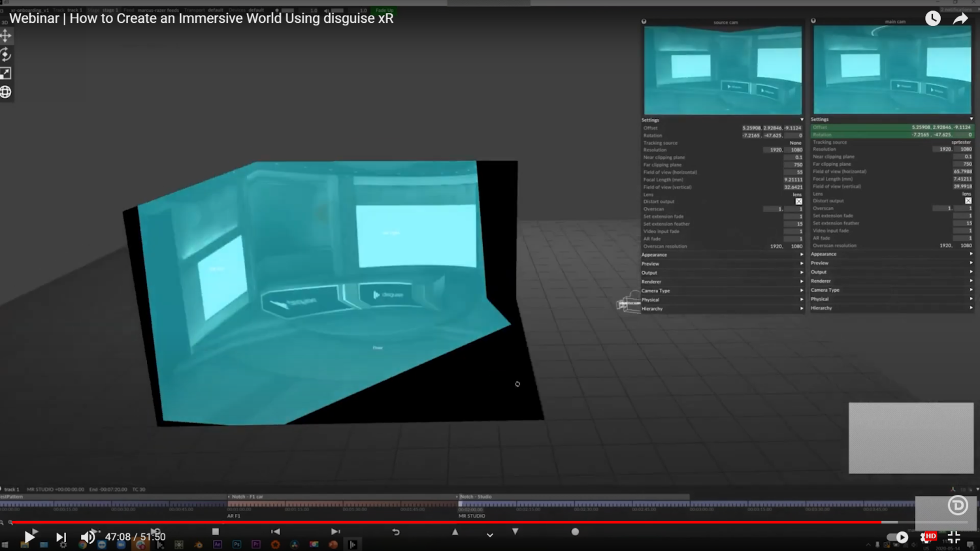Toggle the YouTube autoplay switch
Image resolution: width=980 pixels, height=551 pixels.
(897, 537)
